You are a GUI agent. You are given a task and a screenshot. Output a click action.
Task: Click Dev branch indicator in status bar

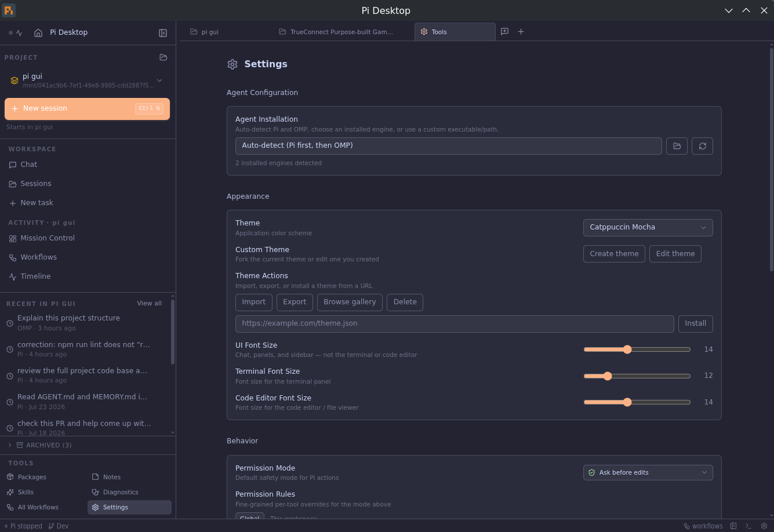click(59, 526)
